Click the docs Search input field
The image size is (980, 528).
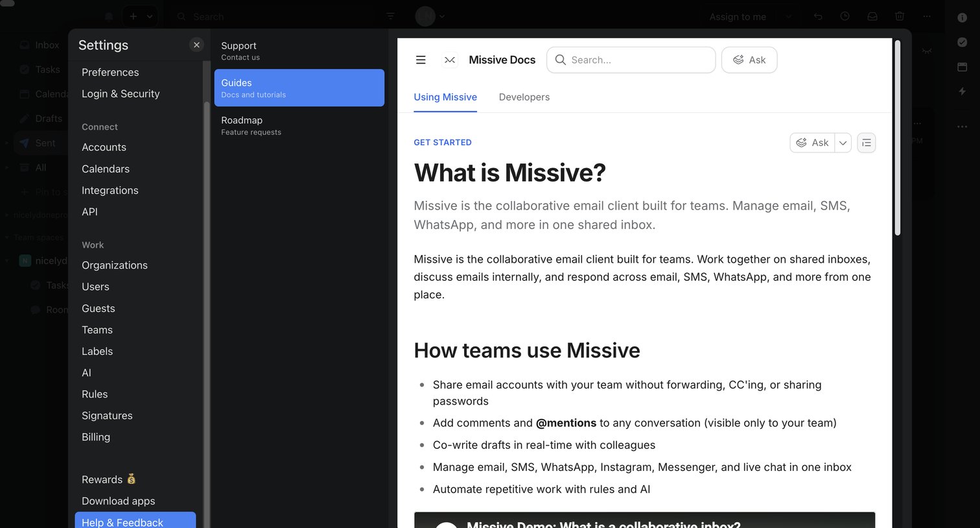(x=631, y=60)
